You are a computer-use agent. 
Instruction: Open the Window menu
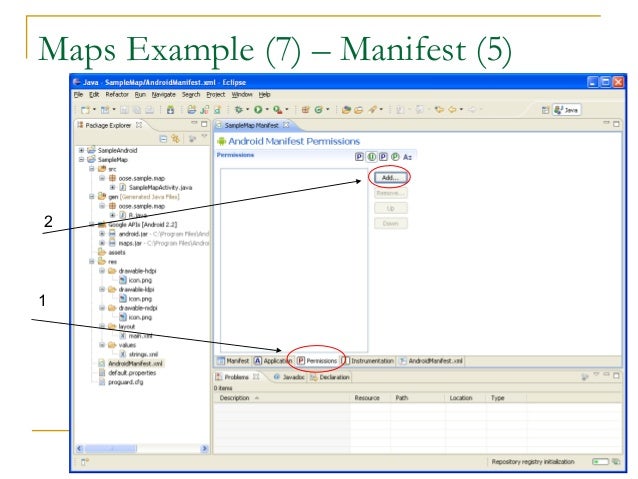[242, 94]
